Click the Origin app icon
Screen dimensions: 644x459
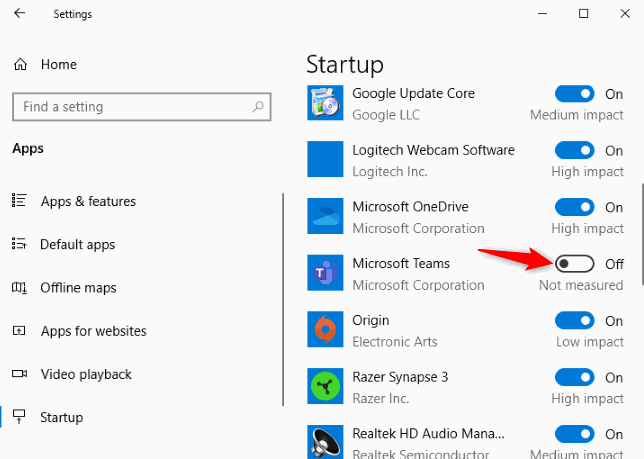pyautogui.click(x=324, y=329)
